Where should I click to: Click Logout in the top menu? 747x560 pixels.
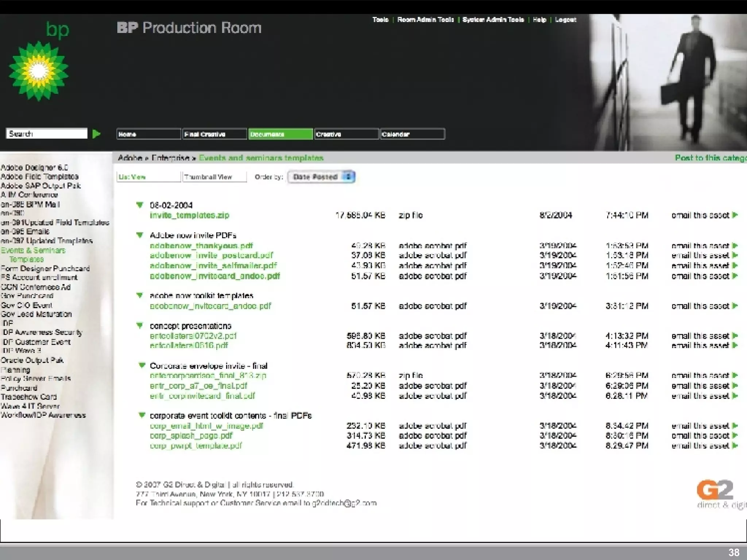[565, 20]
